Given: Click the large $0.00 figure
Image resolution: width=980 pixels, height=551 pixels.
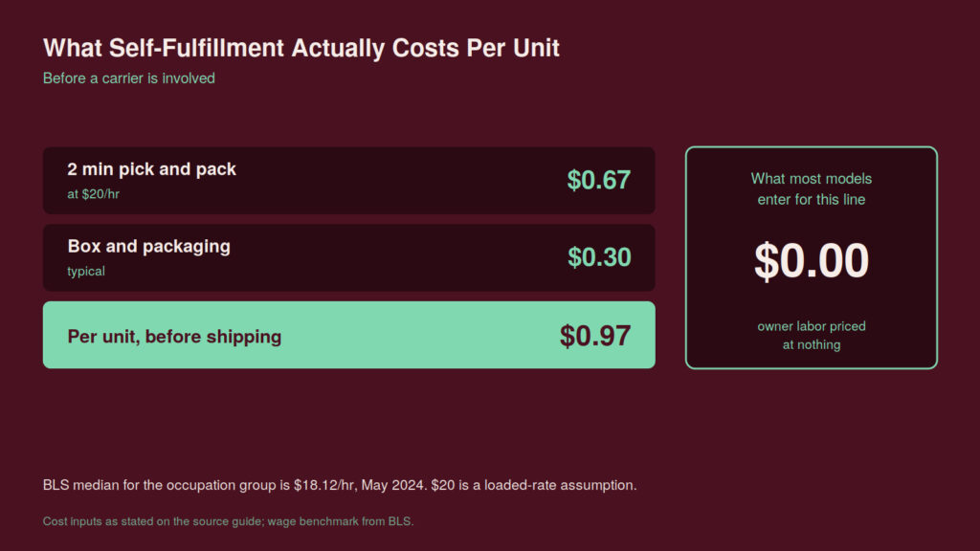Looking at the screenshot, I should [x=812, y=260].
